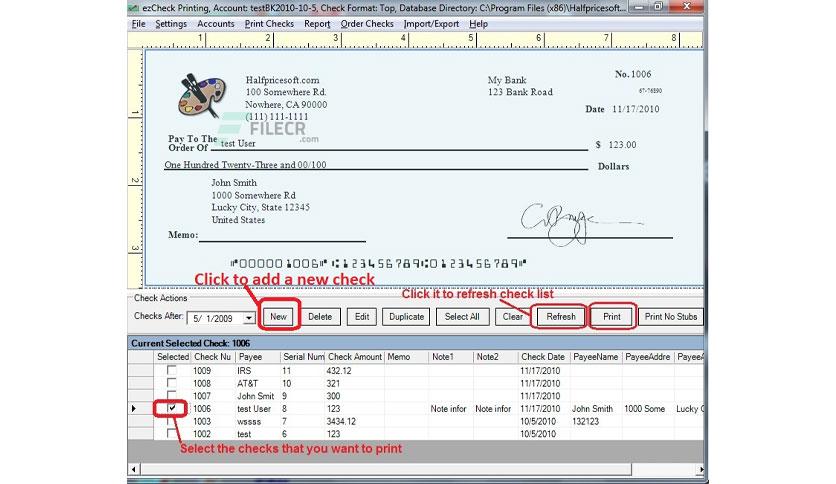The image size is (836, 484).
Task: Click the Selected column header
Action: (173, 357)
